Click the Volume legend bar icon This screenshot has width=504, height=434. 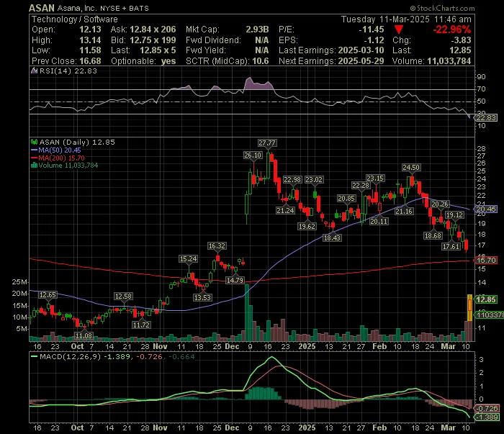pyautogui.click(x=34, y=166)
